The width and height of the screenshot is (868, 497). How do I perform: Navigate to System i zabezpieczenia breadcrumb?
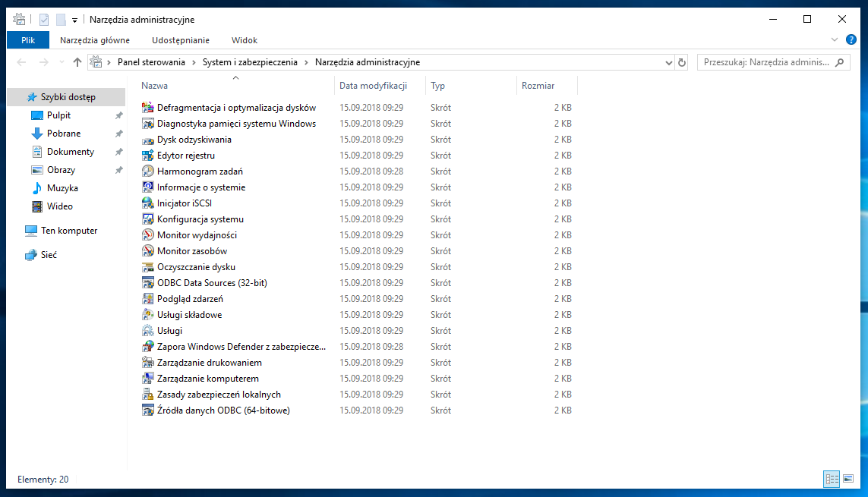pos(250,62)
